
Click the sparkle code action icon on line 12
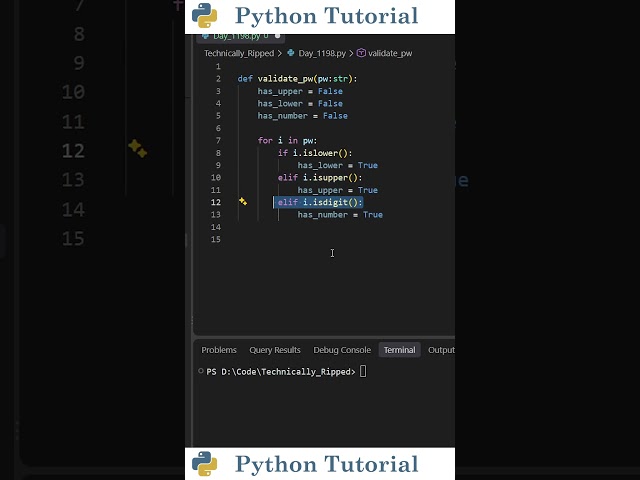243,201
